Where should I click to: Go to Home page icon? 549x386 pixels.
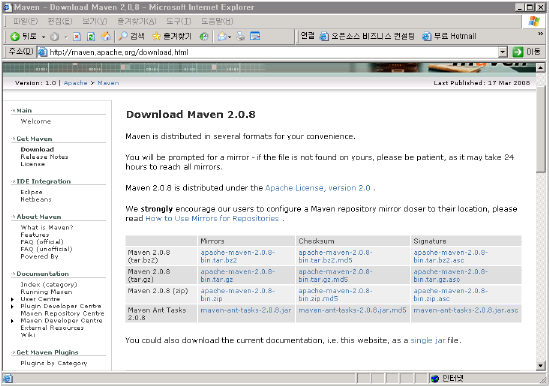pyautogui.click(x=106, y=36)
